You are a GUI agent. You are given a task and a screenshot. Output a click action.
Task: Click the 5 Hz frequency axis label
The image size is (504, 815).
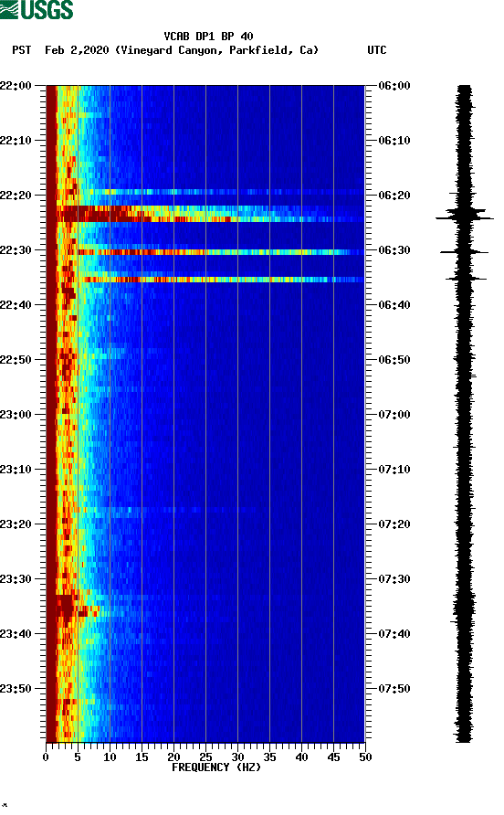78,757
